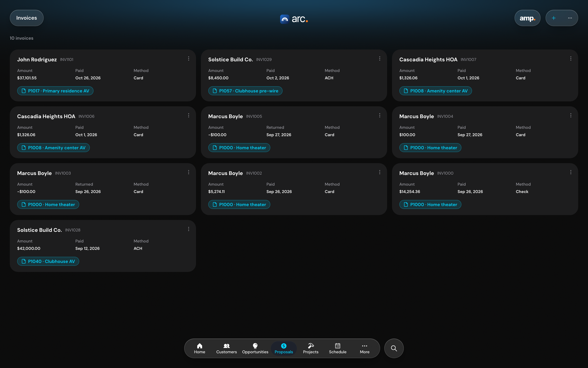This screenshot has height=368, width=588.
Task: Open kebab menu for invoice INV1003
Action: coord(189,172)
